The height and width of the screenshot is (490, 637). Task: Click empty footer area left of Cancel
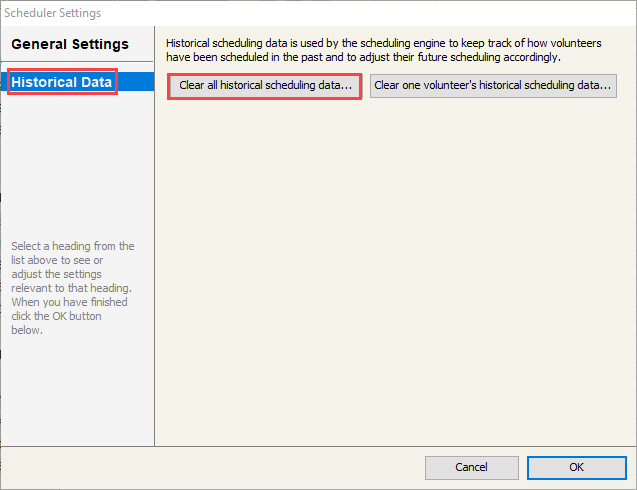pyautogui.click(x=250, y=467)
